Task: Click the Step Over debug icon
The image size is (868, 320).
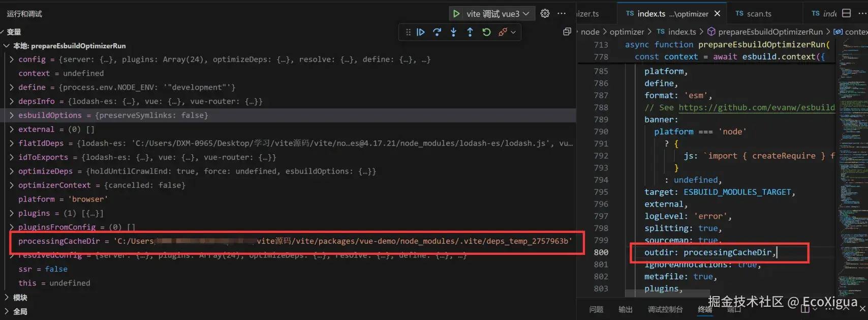Action: click(x=437, y=32)
